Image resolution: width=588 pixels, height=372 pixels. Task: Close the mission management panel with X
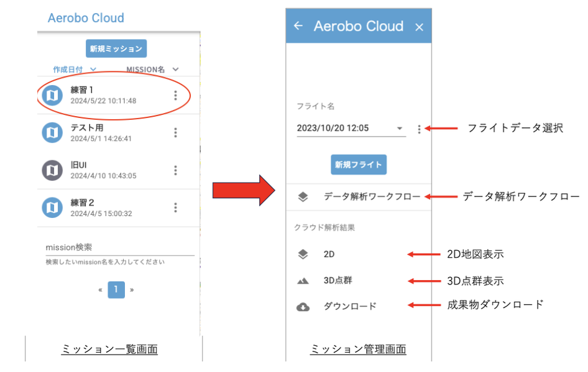[x=420, y=27]
